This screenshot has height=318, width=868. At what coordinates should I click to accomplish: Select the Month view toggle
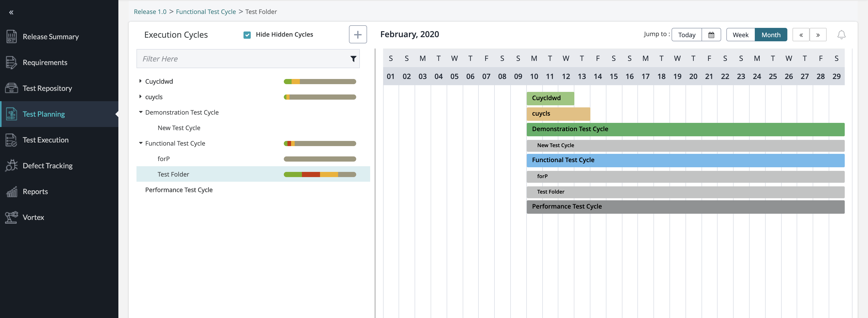pyautogui.click(x=771, y=35)
